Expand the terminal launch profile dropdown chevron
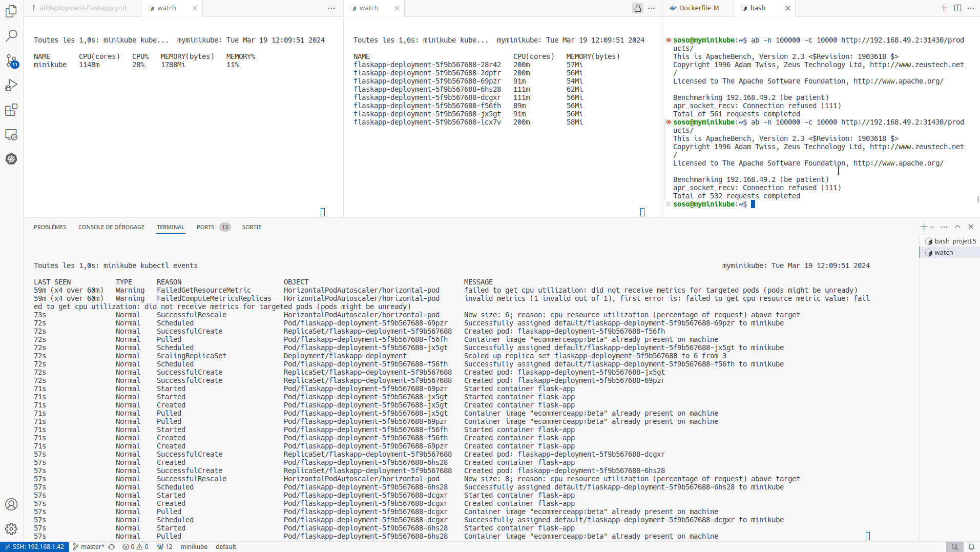 [932, 227]
